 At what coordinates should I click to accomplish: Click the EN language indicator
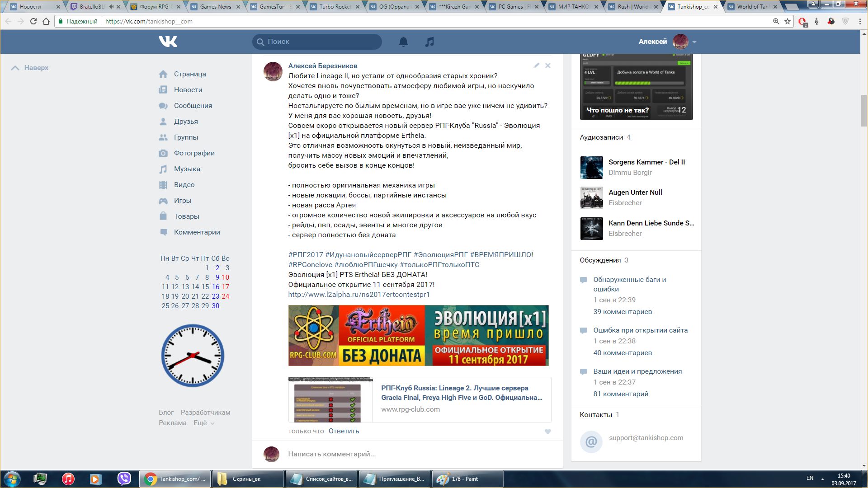(x=810, y=478)
